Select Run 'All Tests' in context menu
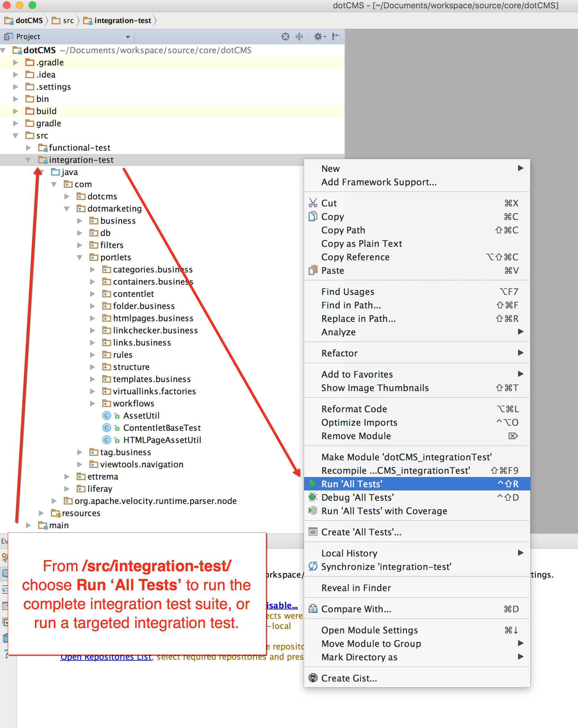578x728 pixels. point(417,483)
